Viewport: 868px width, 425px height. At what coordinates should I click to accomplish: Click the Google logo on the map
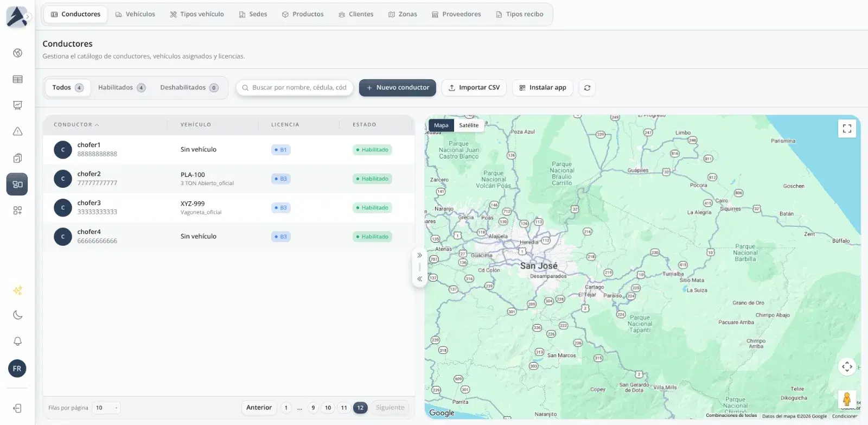coord(442,413)
